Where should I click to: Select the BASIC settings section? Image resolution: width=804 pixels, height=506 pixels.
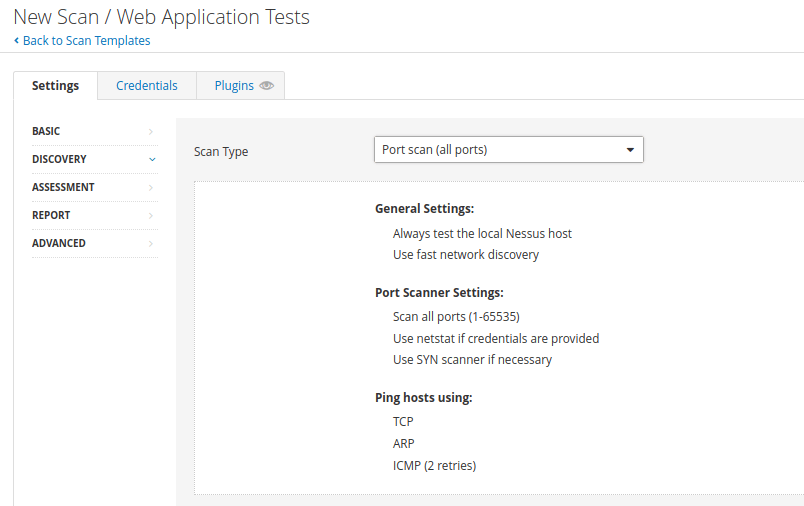[x=95, y=131]
